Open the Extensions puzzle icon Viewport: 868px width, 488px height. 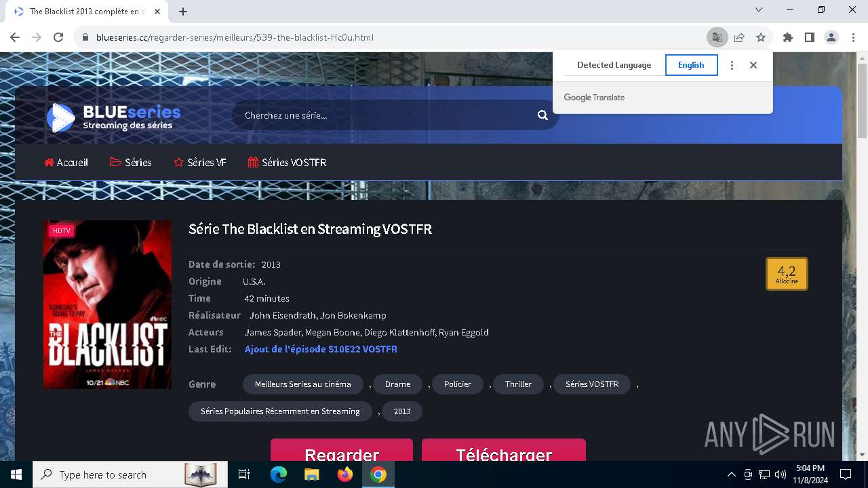click(788, 37)
